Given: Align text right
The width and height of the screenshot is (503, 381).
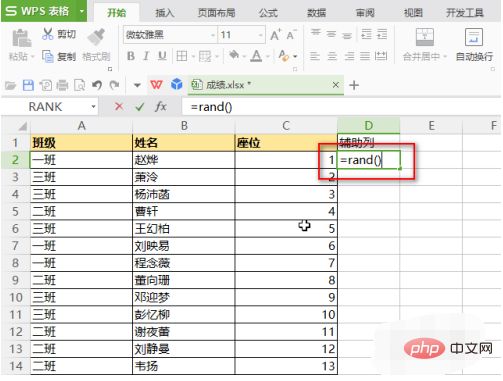Looking at the screenshot, I should click(349, 56).
